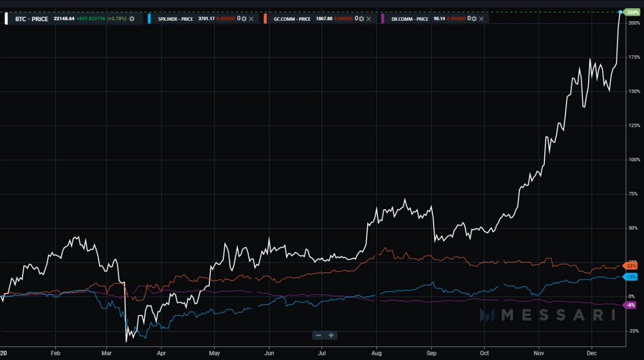644x360 pixels.
Task: Click the Sep x-axis label
Action: pyautogui.click(x=431, y=353)
